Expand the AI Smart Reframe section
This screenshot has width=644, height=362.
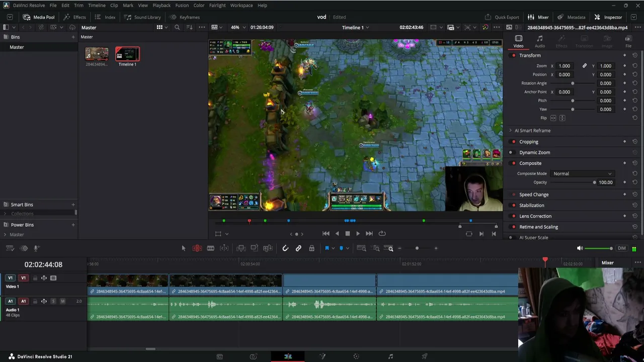pos(511,131)
